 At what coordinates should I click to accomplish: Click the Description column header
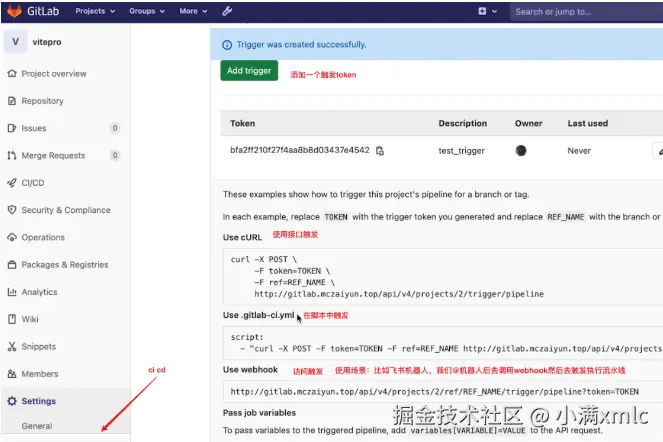(463, 124)
